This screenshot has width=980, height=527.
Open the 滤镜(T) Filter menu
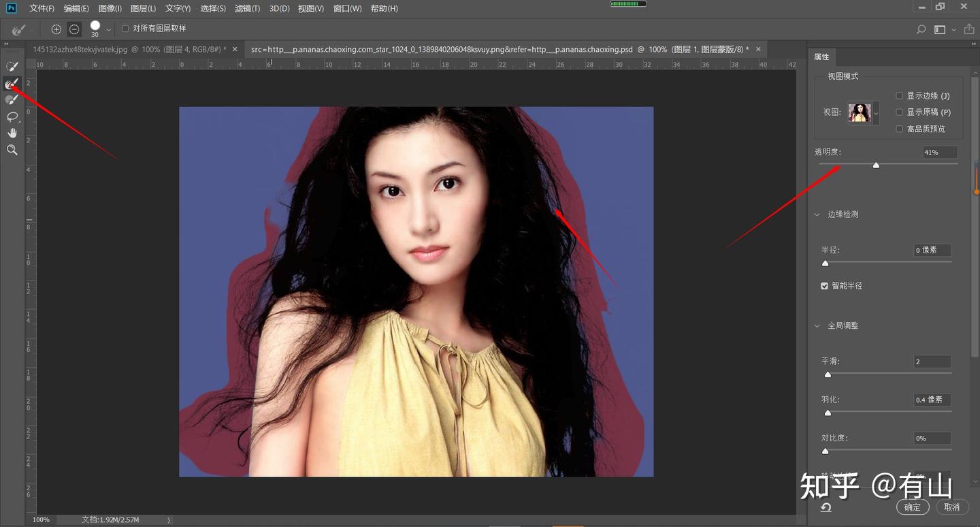[247, 9]
